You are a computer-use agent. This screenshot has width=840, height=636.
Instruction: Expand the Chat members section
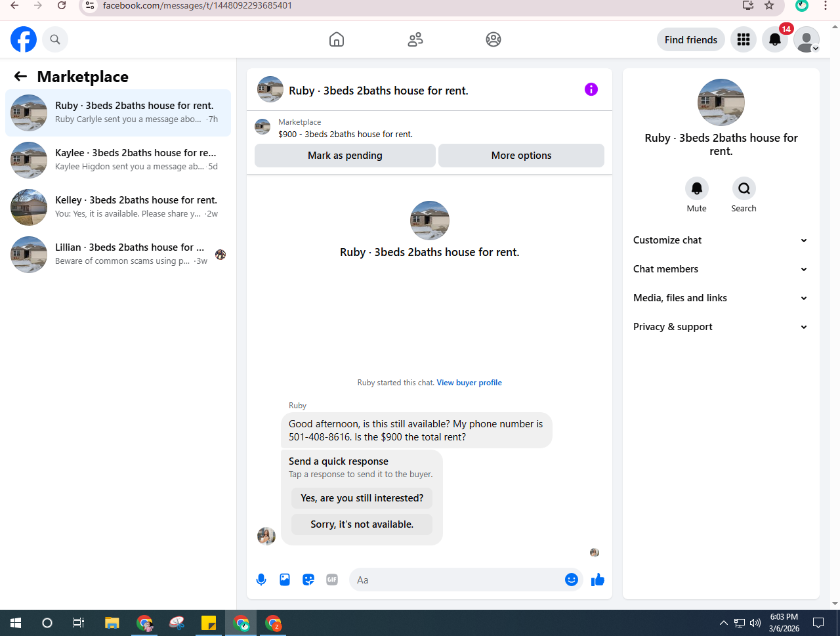(x=721, y=269)
